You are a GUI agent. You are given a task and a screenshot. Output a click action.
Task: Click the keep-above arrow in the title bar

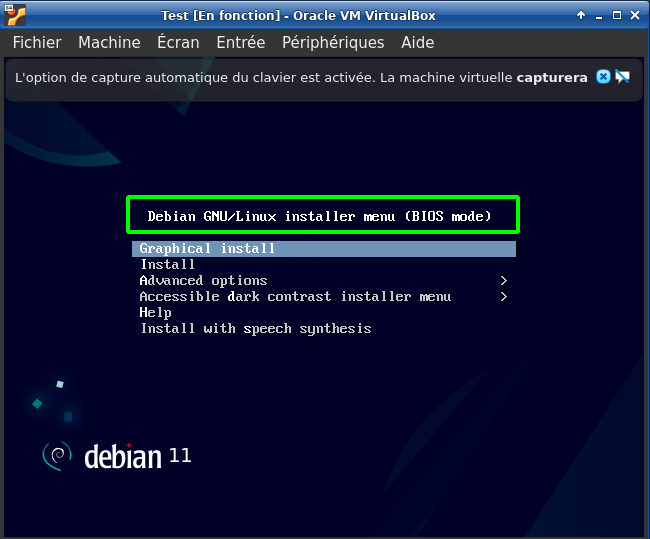581,15
